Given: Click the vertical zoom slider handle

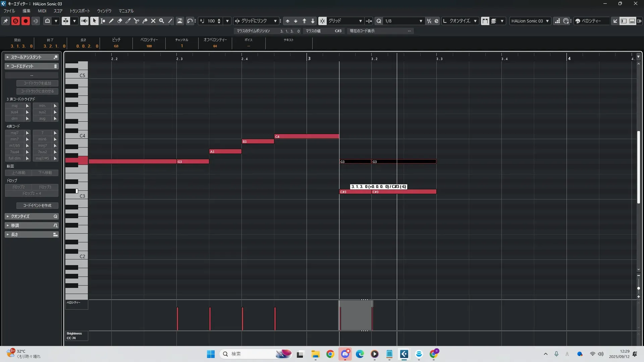Looking at the screenshot, I should pyautogui.click(x=638, y=288).
